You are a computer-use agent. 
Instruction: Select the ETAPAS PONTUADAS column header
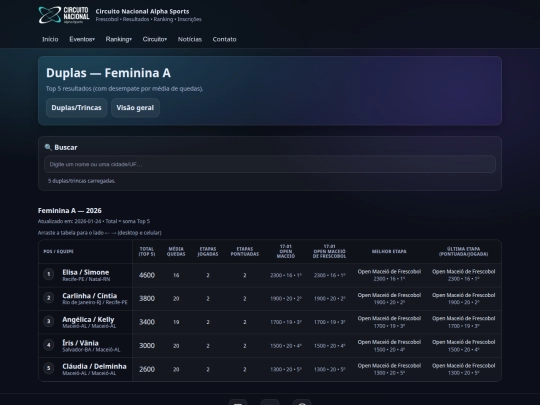point(245,251)
